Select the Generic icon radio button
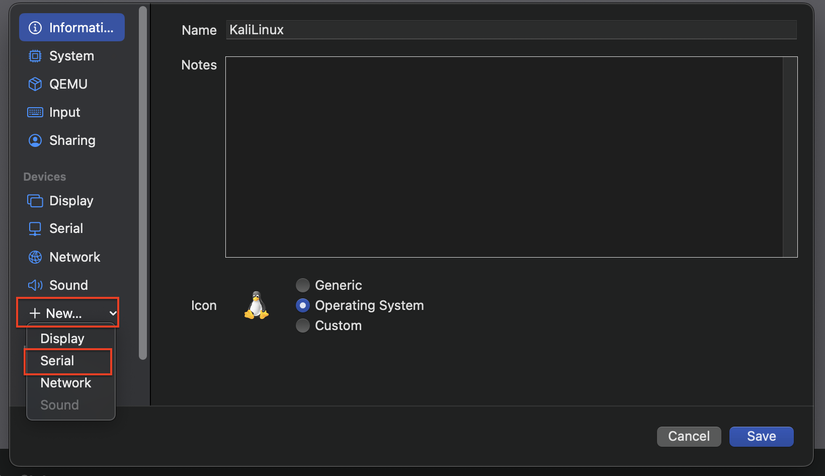This screenshot has height=476, width=825. pos(303,285)
